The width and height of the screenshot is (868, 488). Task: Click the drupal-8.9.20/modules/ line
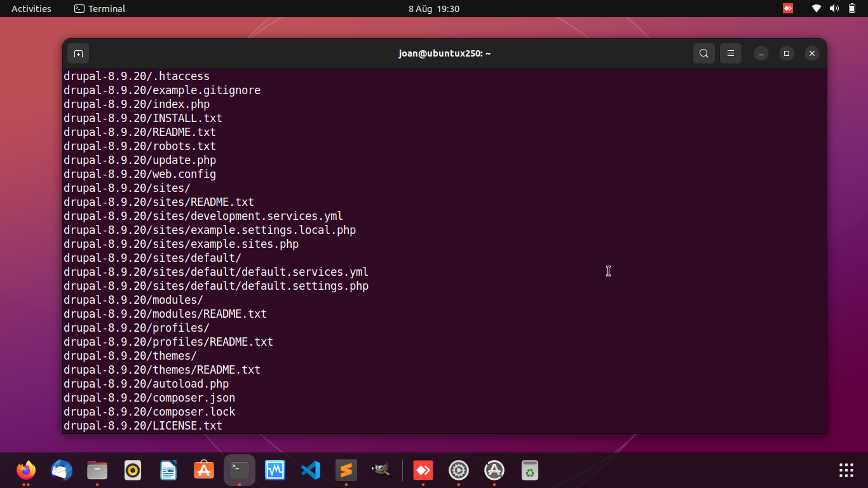(133, 300)
